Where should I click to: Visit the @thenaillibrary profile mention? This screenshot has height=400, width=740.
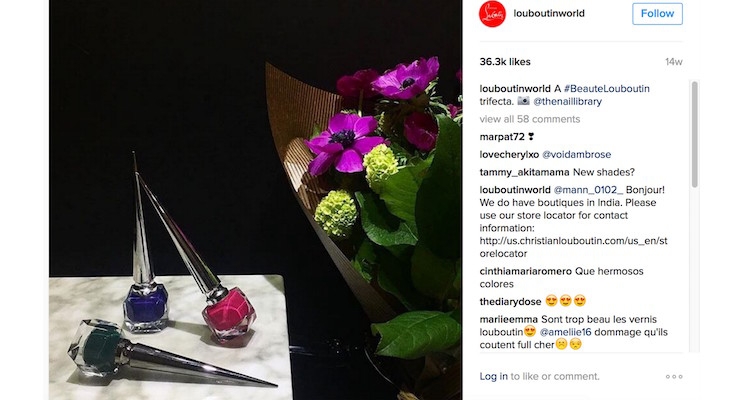(x=567, y=101)
